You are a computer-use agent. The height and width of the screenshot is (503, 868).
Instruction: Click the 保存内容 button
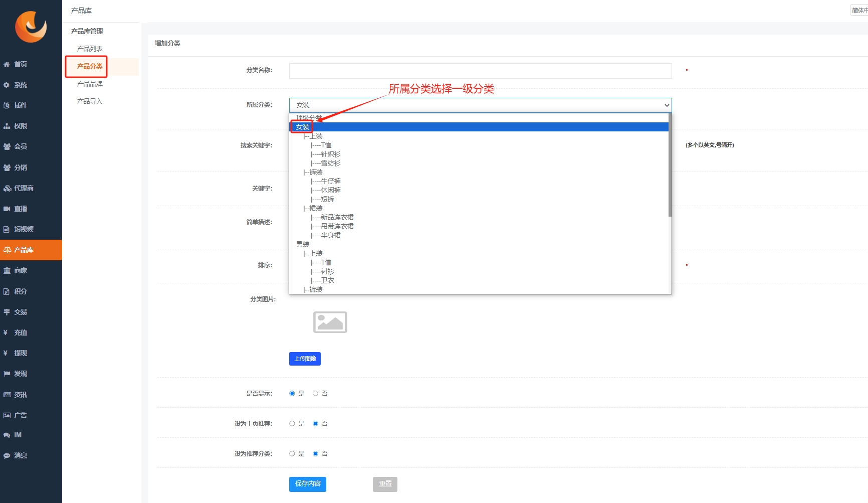[308, 484]
